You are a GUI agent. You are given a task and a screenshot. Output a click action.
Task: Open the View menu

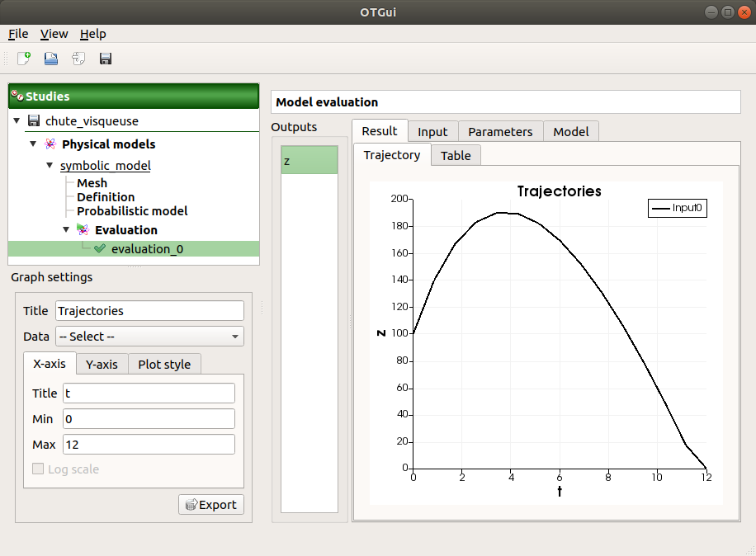pos(54,34)
